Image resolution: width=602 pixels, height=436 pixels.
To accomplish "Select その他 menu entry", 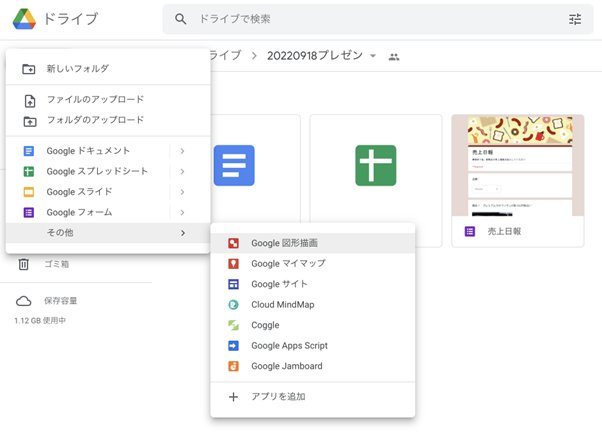I will [108, 233].
